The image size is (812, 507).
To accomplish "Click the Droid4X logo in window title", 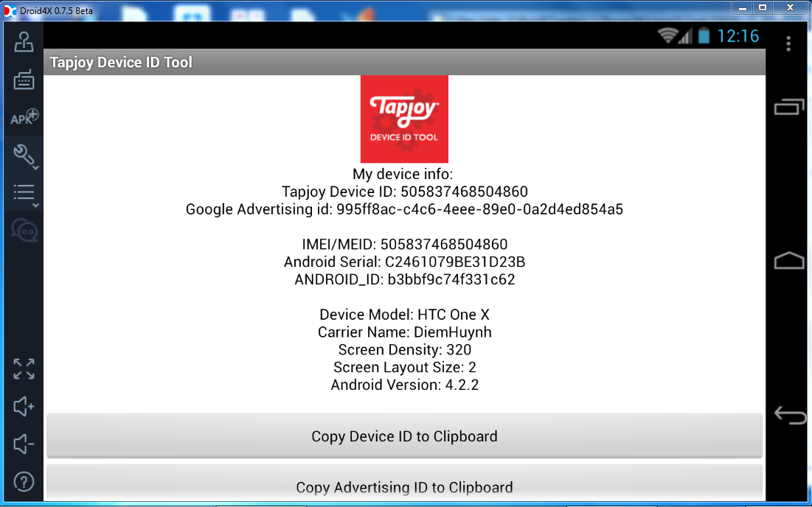I will (10, 10).
